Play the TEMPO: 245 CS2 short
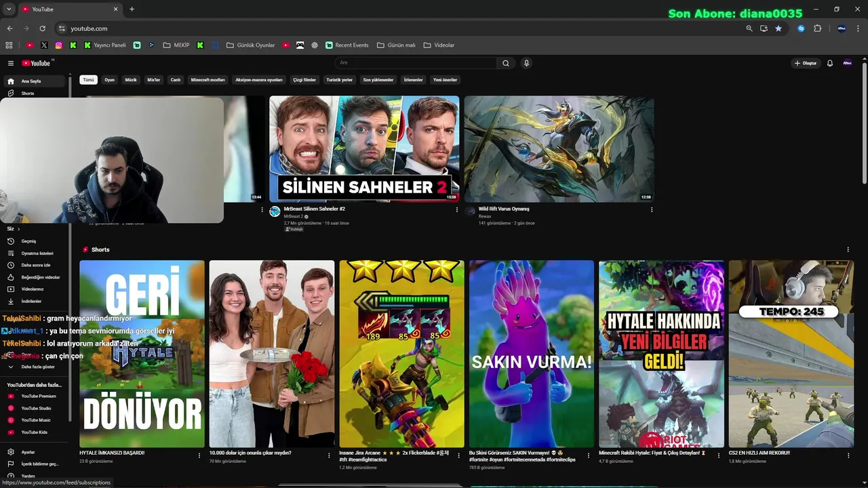This screenshot has width=868, height=488. tap(791, 354)
